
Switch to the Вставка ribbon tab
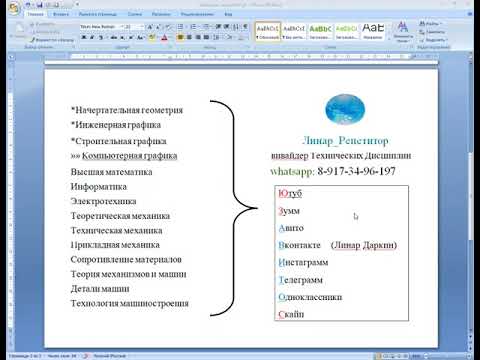click(61, 14)
